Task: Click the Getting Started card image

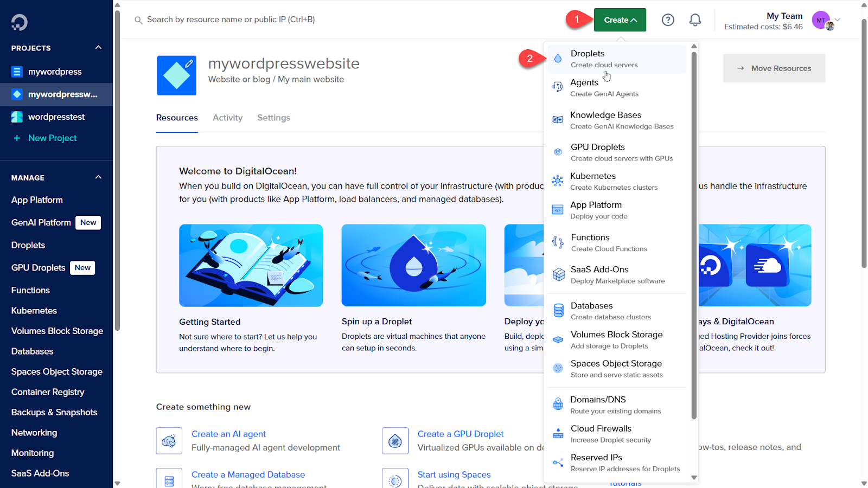Action: click(x=251, y=266)
